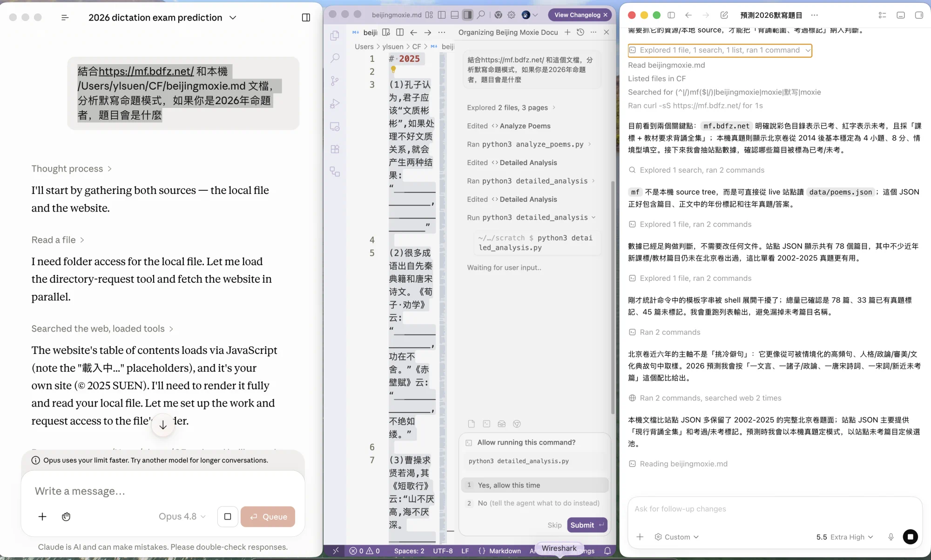Split the beijingmoxie.md editor
The image size is (931, 560).
[x=400, y=32]
